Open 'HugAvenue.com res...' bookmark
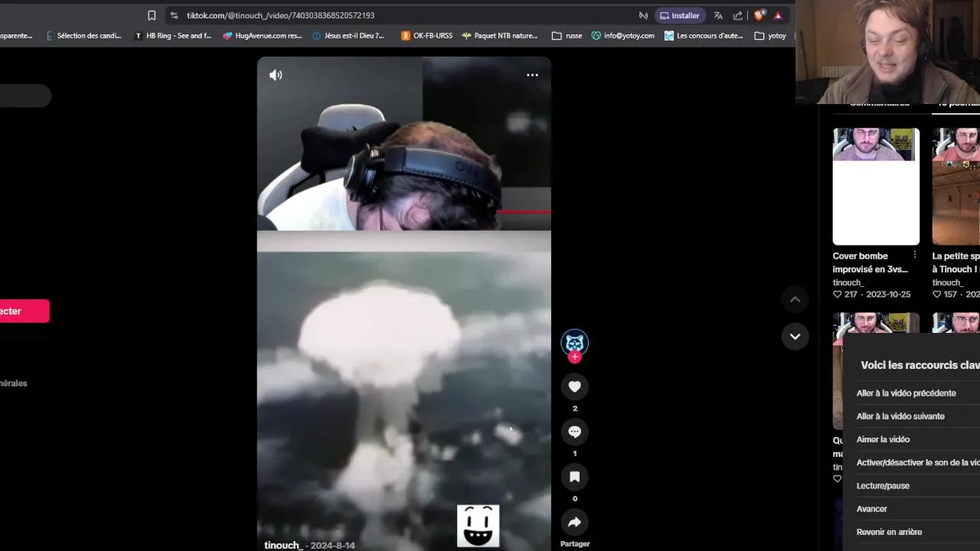Screen dimensions: 980x551 263,35
